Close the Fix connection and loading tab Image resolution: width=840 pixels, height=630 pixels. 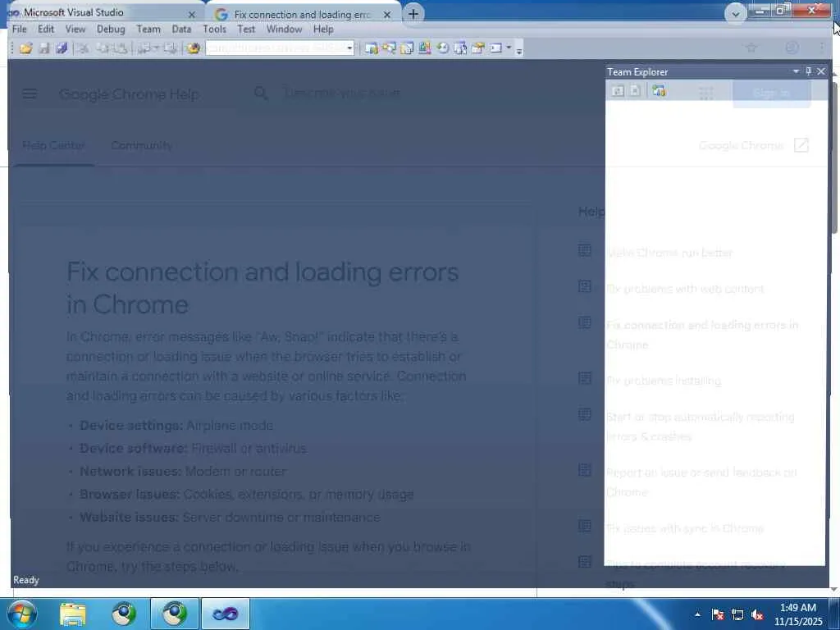[x=387, y=15]
